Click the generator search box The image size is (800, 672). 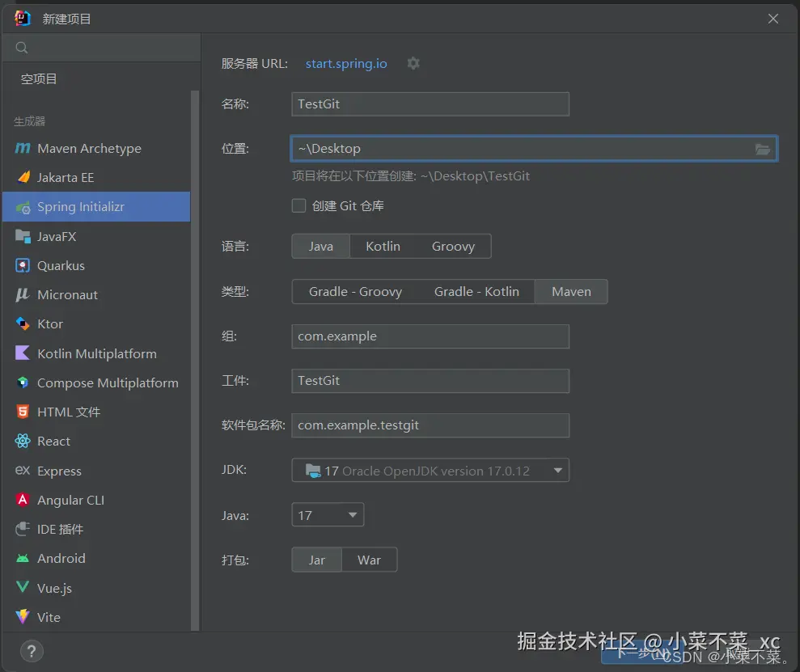(x=102, y=48)
